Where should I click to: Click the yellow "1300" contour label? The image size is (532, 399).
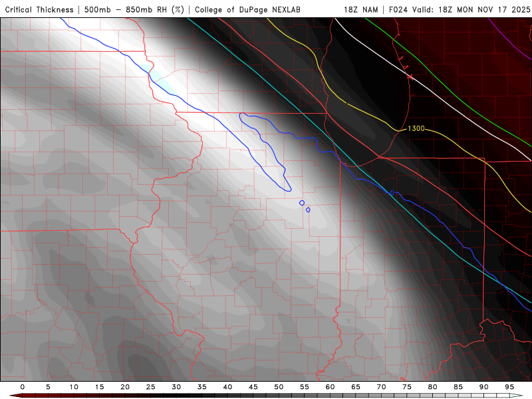(x=416, y=128)
